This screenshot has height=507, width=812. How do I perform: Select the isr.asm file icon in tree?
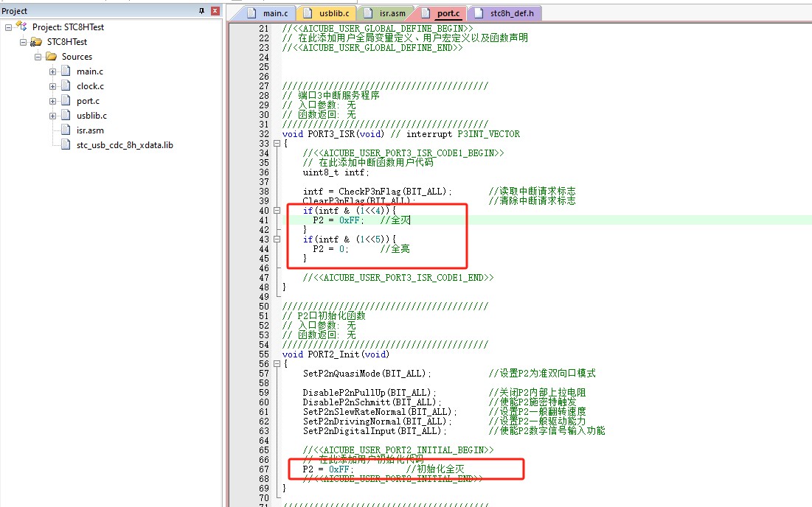(66, 130)
